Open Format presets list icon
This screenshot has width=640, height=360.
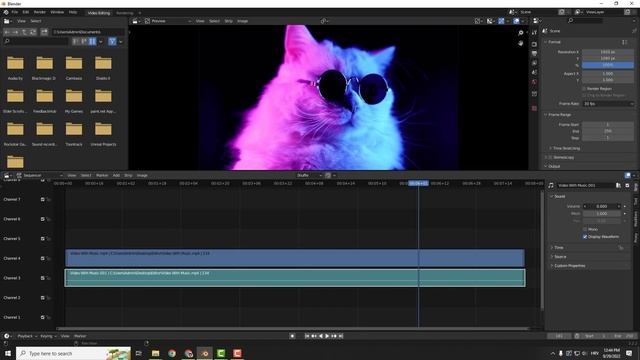pyautogui.click(x=624, y=42)
